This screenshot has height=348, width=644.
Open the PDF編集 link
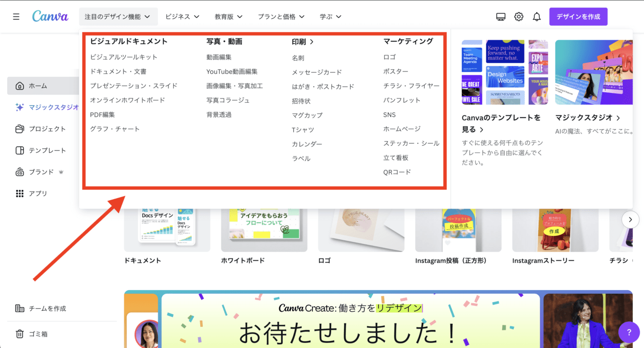(x=103, y=115)
